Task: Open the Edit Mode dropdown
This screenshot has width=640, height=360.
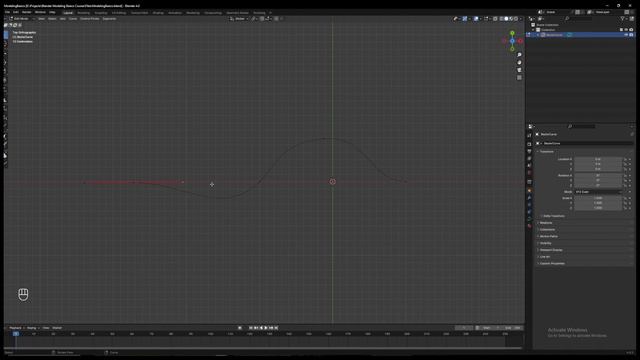Action: pos(22,19)
